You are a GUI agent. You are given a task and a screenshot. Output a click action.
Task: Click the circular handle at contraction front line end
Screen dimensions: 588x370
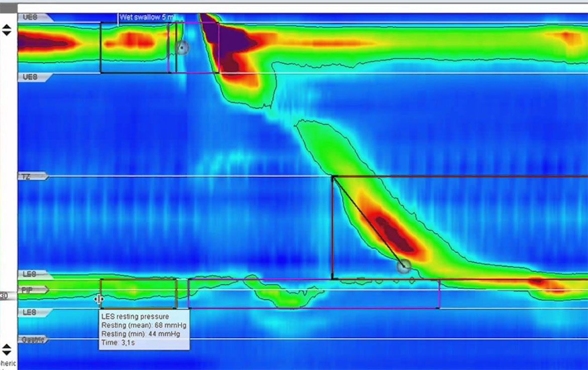(404, 266)
